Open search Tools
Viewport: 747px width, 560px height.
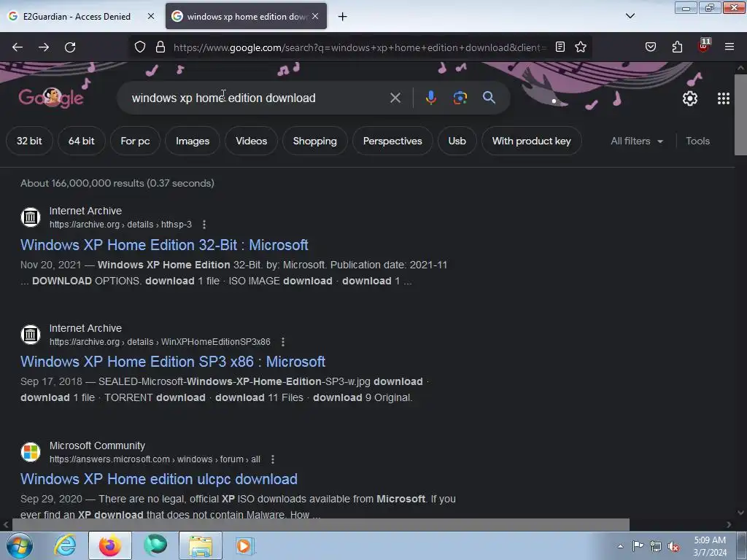(x=697, y=141)
